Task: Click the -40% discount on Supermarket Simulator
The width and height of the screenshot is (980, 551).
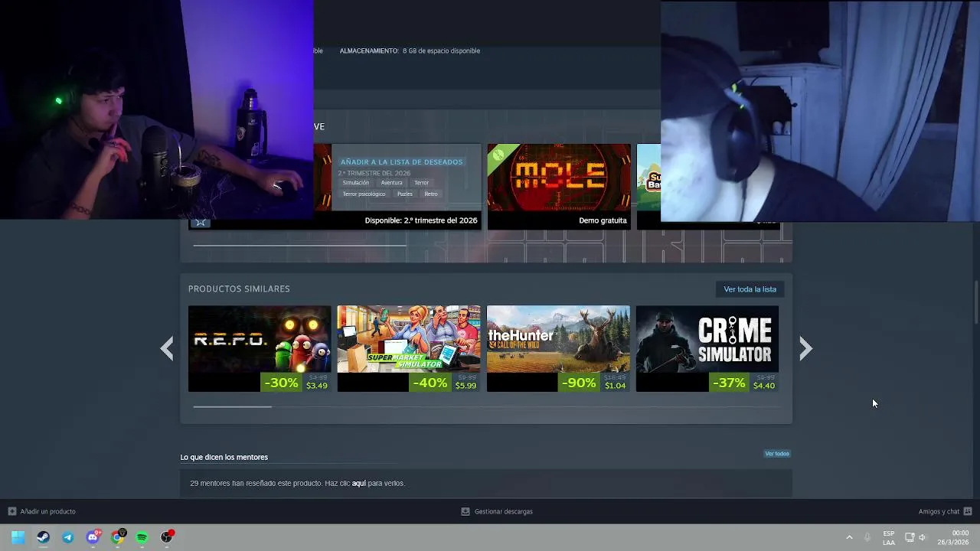Action: 430,383
